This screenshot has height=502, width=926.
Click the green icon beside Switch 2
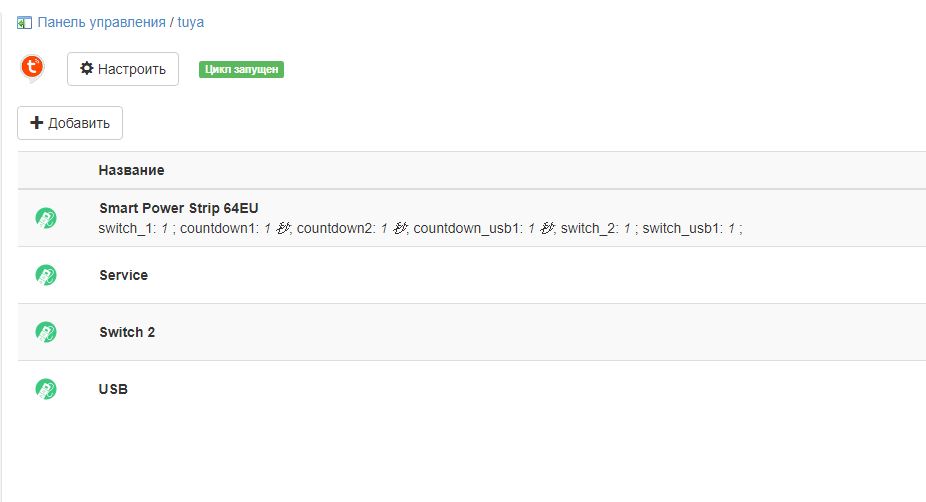[x=46, y=332]
